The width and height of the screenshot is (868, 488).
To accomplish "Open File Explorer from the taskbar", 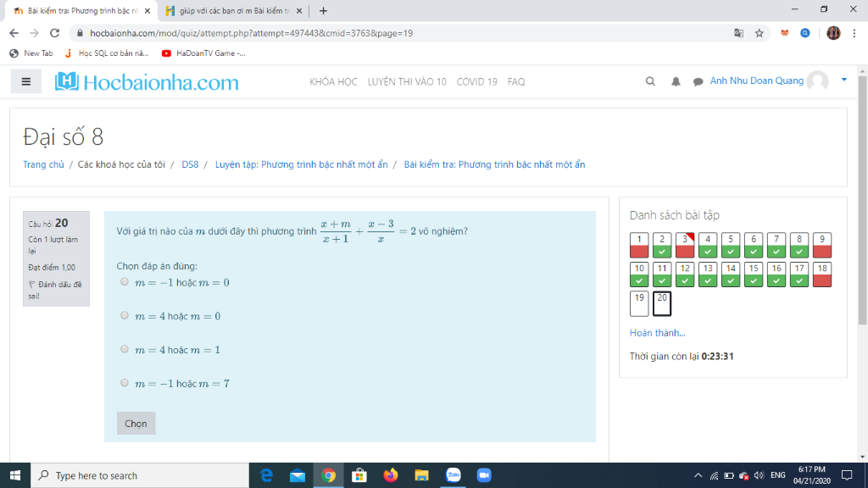I will pyautogui.click(x=421, y=475).
